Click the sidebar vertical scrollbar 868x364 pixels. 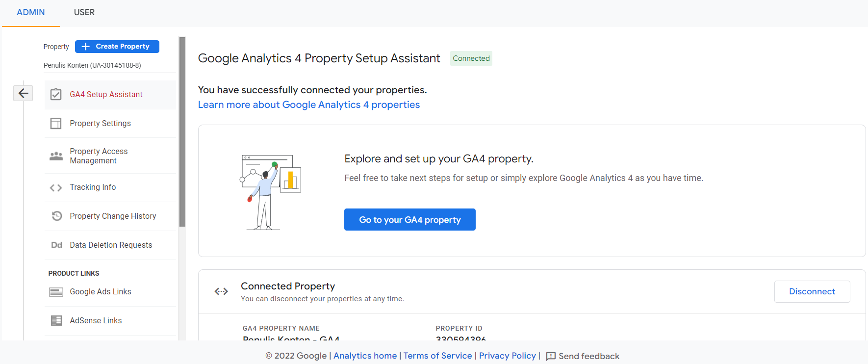pos(182,132)
